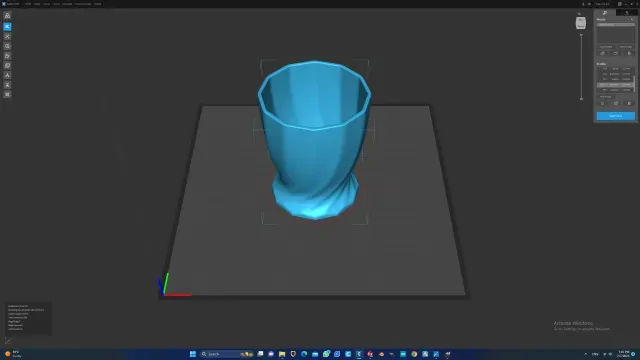Collapse the model list section via header icon
640x360 pixels.
[632, 19]
